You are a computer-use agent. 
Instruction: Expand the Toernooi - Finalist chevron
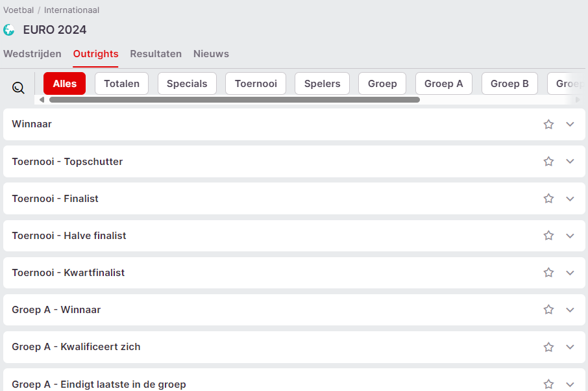click(x=570, y=199)
